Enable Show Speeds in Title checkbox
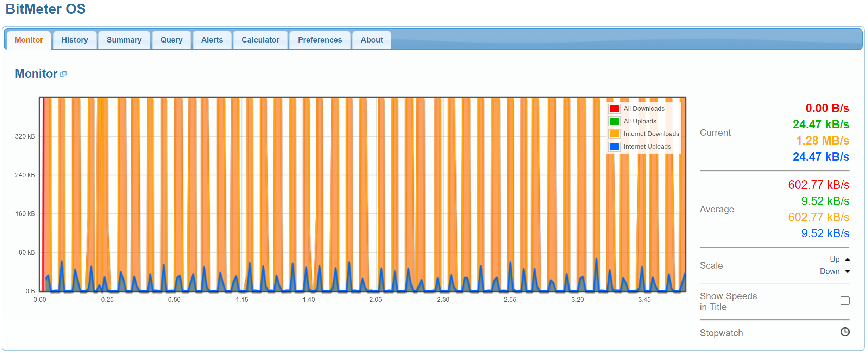 [845, 301]
